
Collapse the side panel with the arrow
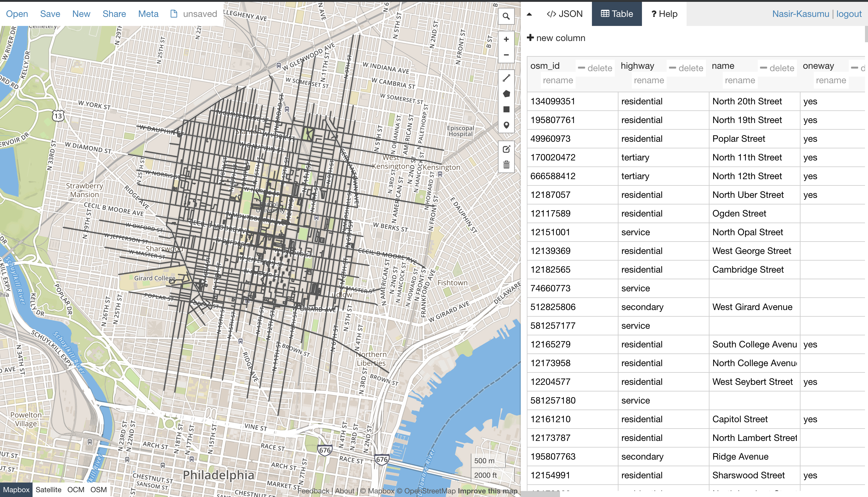(x=529, y=14)
